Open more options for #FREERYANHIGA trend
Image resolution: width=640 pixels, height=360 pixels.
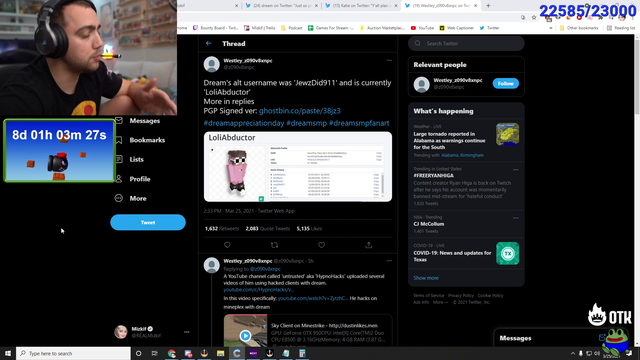point(516,169)
